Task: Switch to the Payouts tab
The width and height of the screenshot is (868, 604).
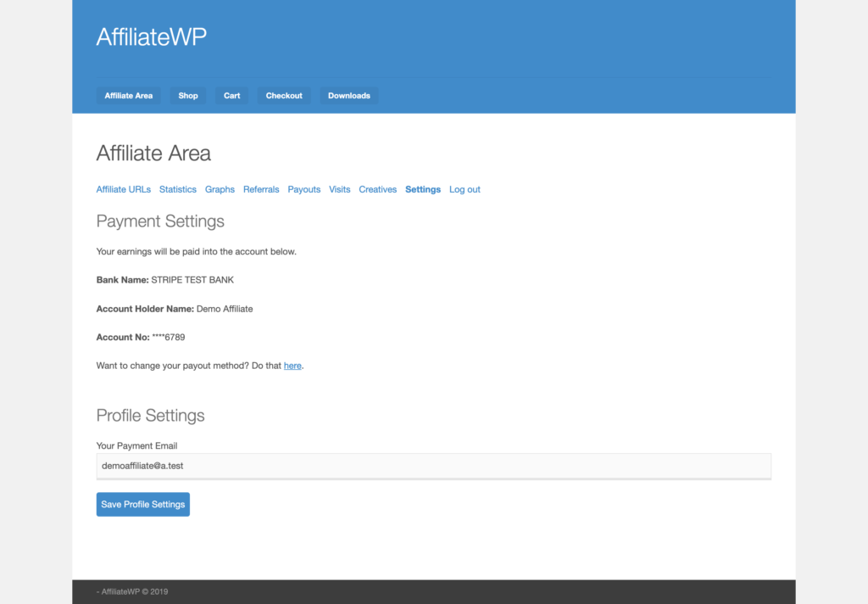Action: click(304, 189)
